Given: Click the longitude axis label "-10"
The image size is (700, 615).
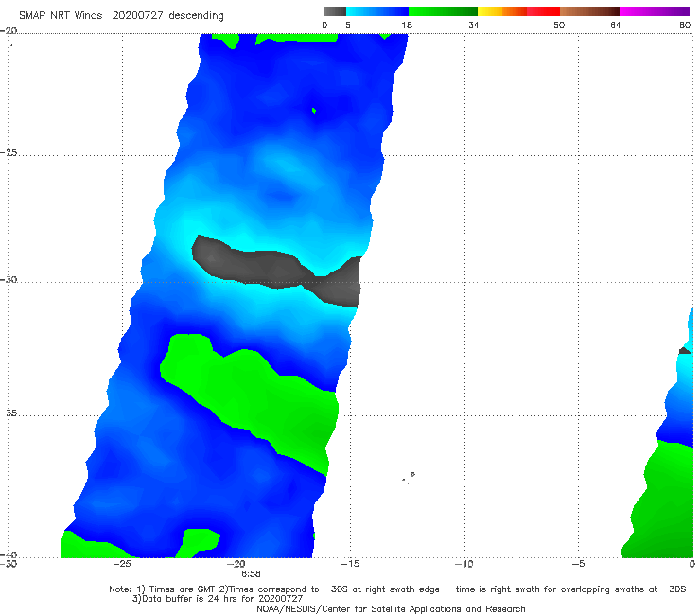Looking at the screenshot, I should [464, 564].
